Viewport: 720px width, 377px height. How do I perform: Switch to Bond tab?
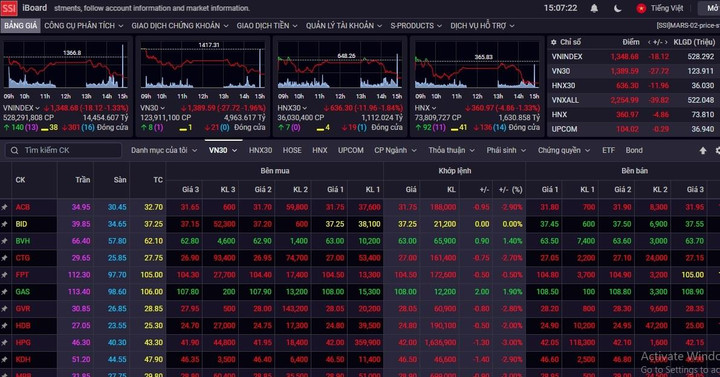[634, 150]
